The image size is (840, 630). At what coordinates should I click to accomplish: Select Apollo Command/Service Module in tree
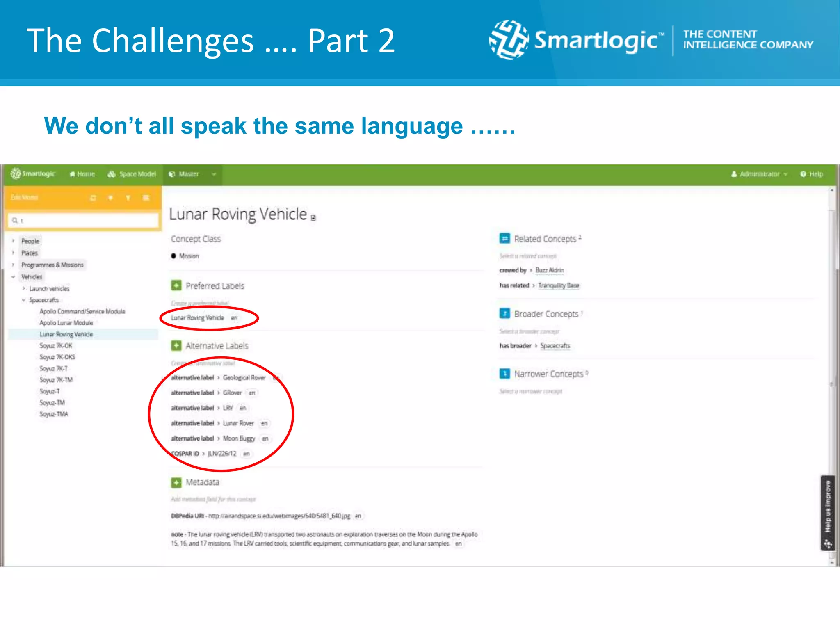point(82,312)
